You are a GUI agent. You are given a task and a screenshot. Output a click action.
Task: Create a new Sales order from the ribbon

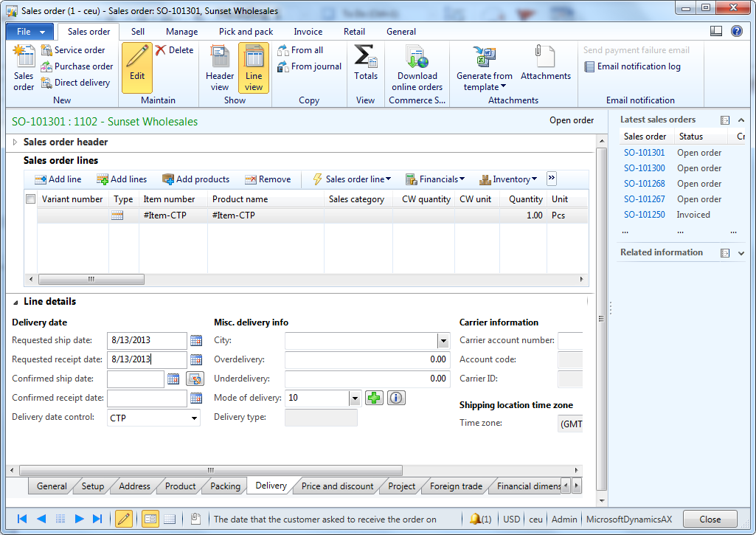pyautogui.click(x=24, y=68)
